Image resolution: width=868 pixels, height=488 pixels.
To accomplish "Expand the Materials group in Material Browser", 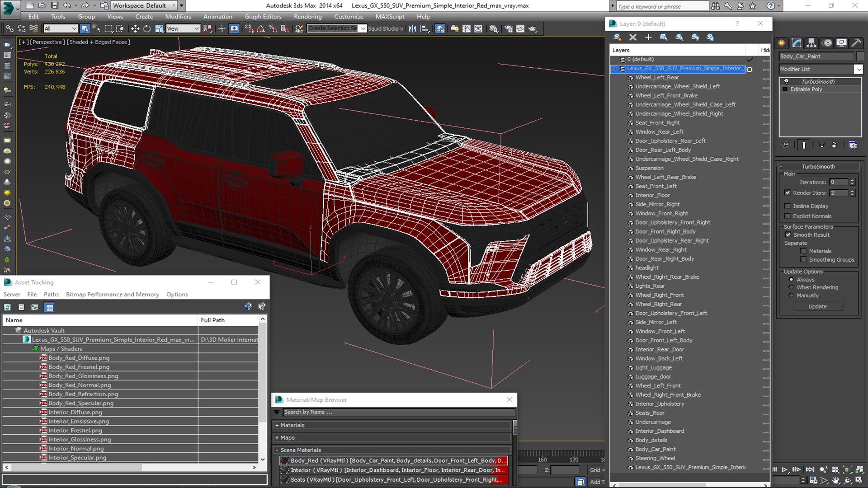I will pyautogui.click(x=277, y=425).
